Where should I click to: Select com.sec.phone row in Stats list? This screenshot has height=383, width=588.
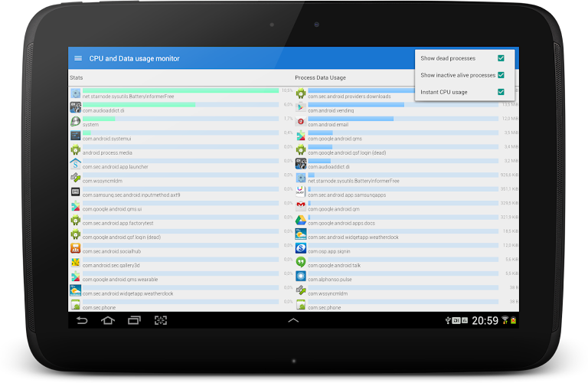(181, 305)
